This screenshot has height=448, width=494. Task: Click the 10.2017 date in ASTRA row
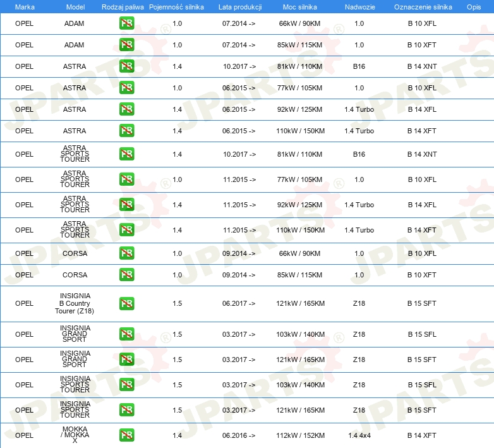(239, 66)
